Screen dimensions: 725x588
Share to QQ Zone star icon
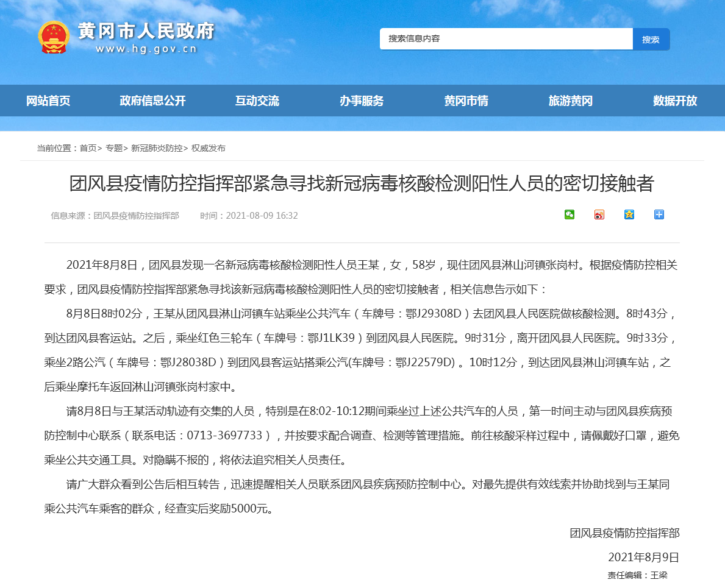click(629, 214)
